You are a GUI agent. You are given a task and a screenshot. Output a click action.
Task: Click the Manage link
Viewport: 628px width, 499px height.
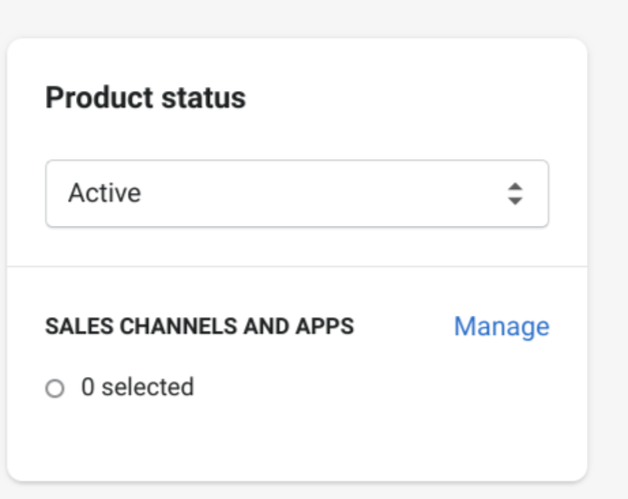pyautogui.click(x=501, y=327)
